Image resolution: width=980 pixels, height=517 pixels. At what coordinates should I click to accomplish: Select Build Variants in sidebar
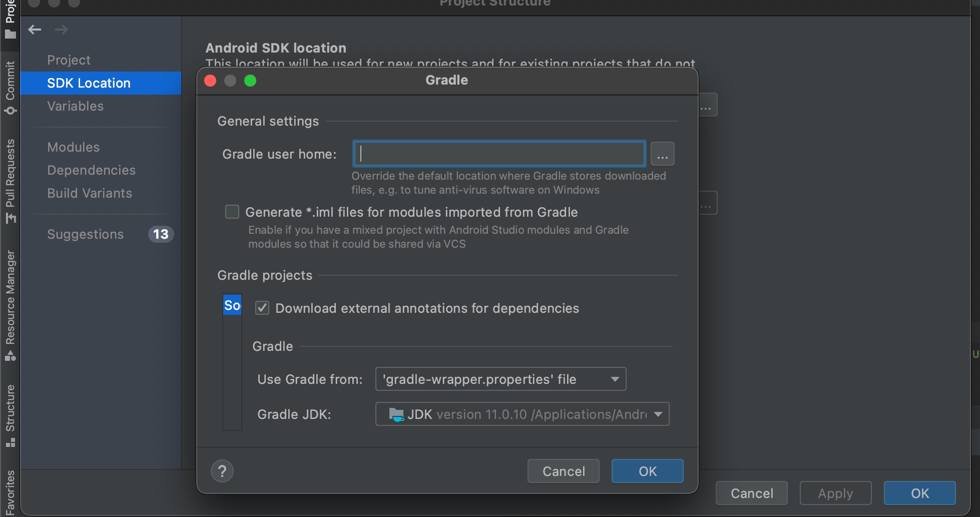(90, 193)
